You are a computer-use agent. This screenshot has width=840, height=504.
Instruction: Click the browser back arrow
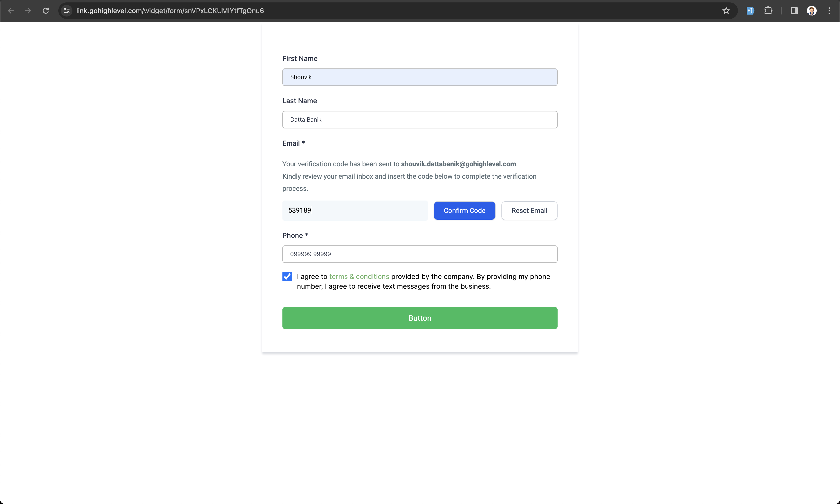coord(11,11)
